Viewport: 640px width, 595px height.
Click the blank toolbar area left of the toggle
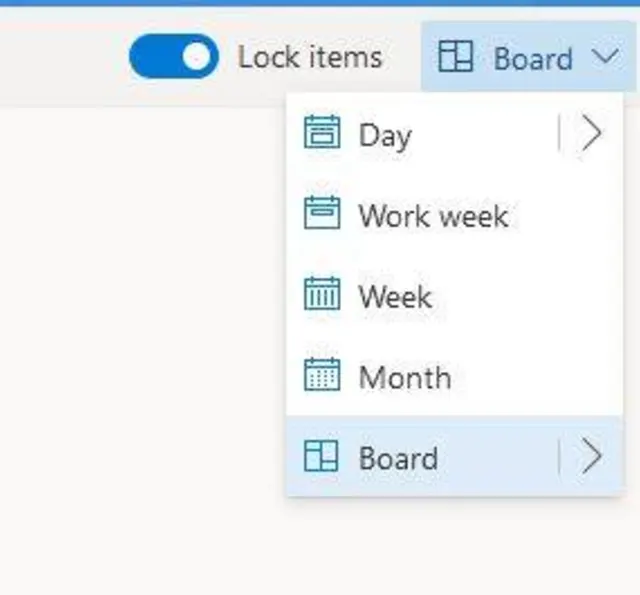(60, 57)
